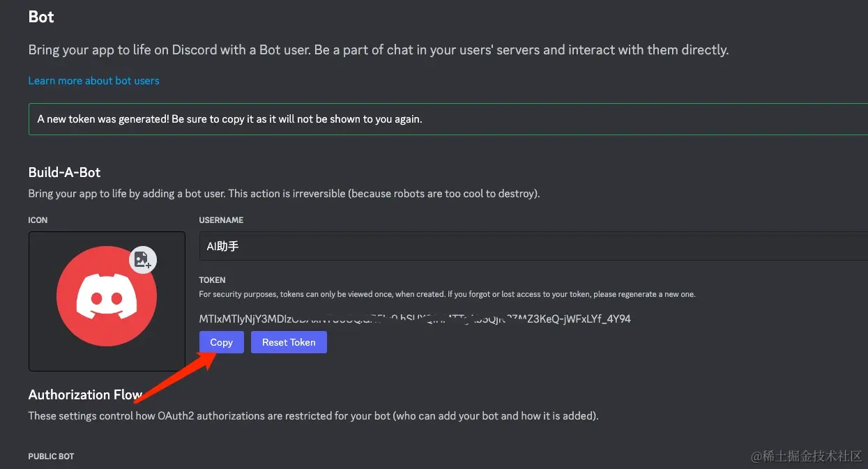Screen dimensions: 868x469
Task: Copy the bot token
Action: point(221,342)
